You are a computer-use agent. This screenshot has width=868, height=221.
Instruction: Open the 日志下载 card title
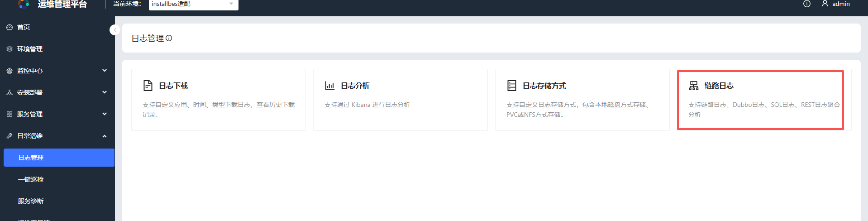173,86
